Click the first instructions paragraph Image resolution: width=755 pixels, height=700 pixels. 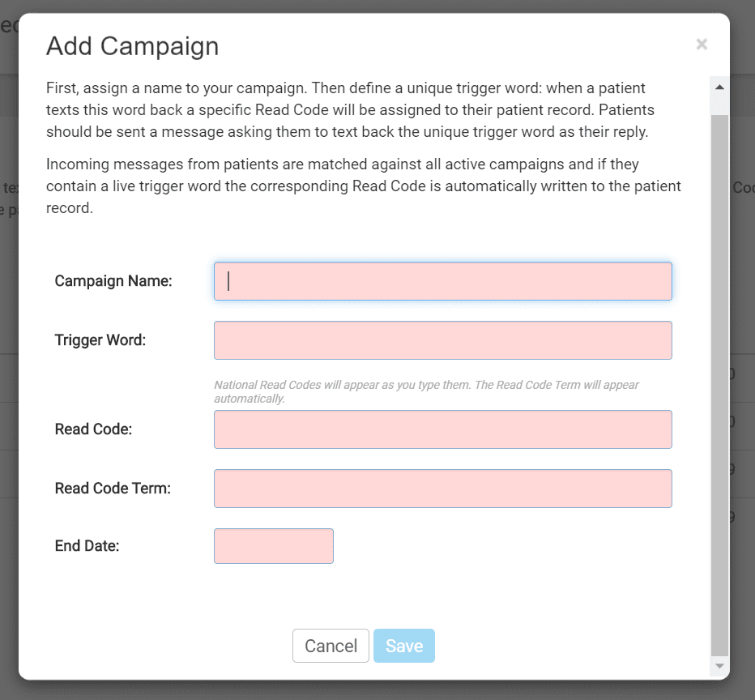click(x=350, y=109)
